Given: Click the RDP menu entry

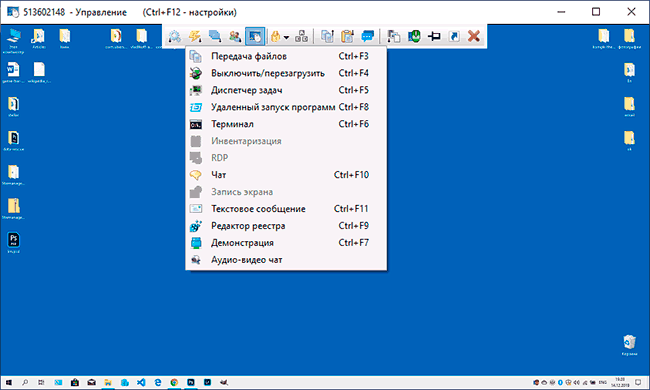Looking at the screenshot, I should [x=286, y=158].
